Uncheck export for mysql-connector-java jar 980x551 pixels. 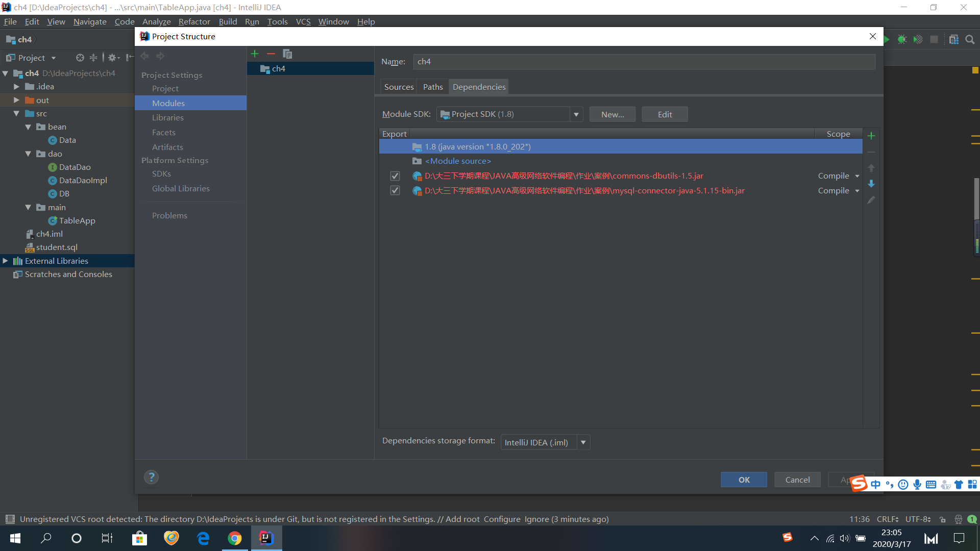395,191
